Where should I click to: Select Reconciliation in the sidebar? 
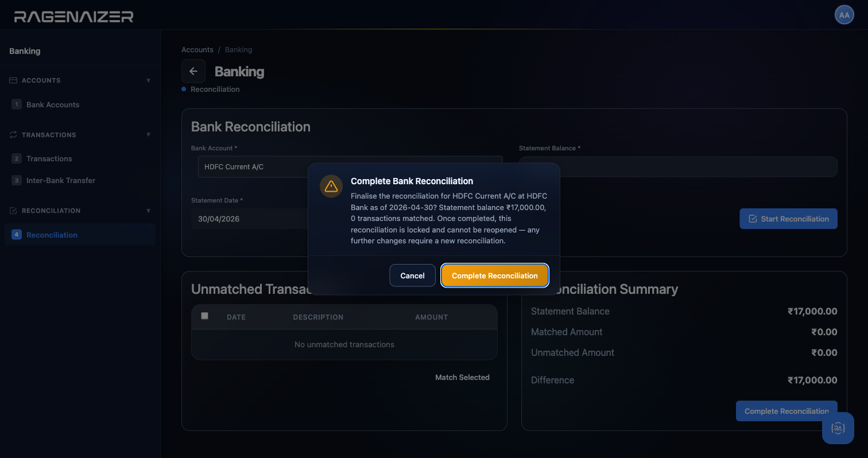[80, 235]
